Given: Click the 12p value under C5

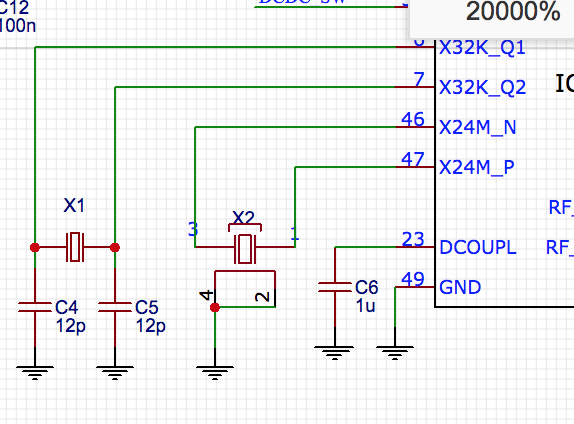Looking at the screenshot, I should [x=151, y=326].
